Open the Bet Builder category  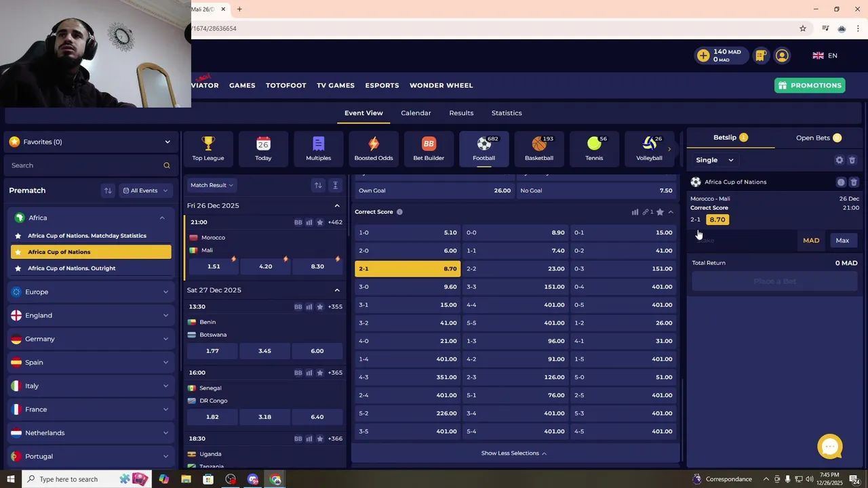pos(429,148)
